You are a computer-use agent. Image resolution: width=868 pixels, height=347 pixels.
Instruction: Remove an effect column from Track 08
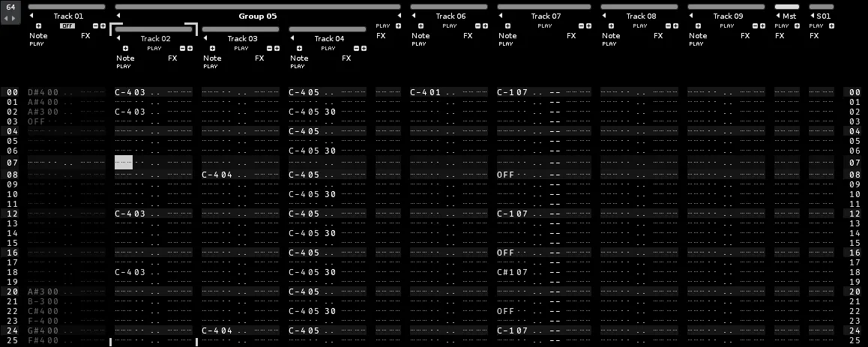[667, 25]
